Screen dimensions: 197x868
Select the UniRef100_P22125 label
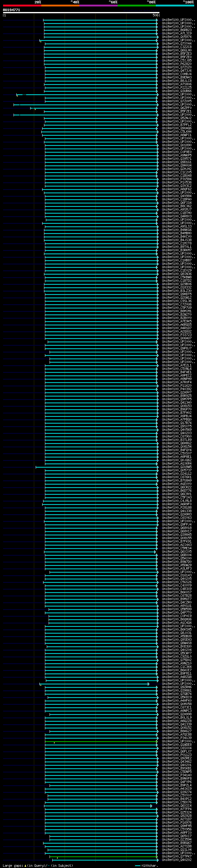click(x=177, y=88)
